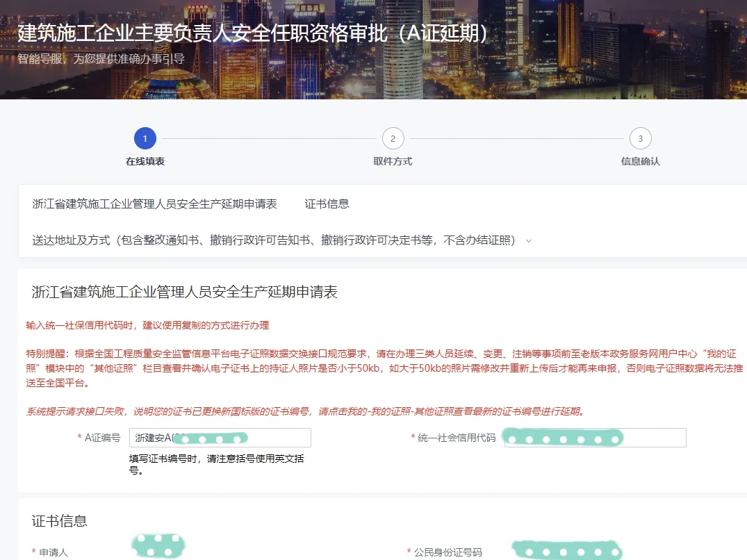This screenshot has height=560, width=747.
Task: Click the red 系统提示请求接口失败 notice
Action: [305, 411]
